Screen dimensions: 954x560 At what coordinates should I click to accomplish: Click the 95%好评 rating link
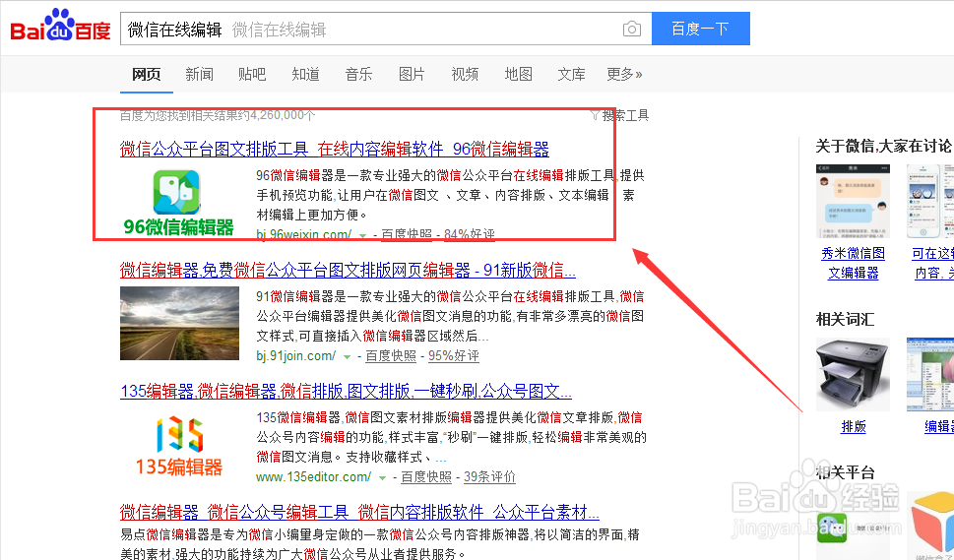click(453, 355)
